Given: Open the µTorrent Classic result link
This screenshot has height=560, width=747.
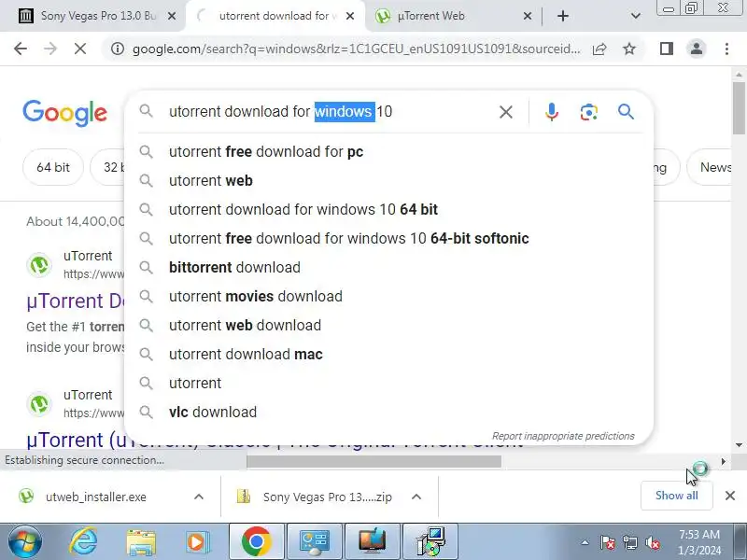Looking at the screenshot, I should tap(77, 441).
